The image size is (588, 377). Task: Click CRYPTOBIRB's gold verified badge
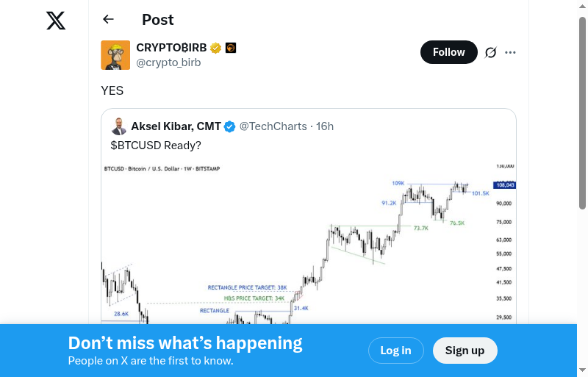tap(215, 49)
